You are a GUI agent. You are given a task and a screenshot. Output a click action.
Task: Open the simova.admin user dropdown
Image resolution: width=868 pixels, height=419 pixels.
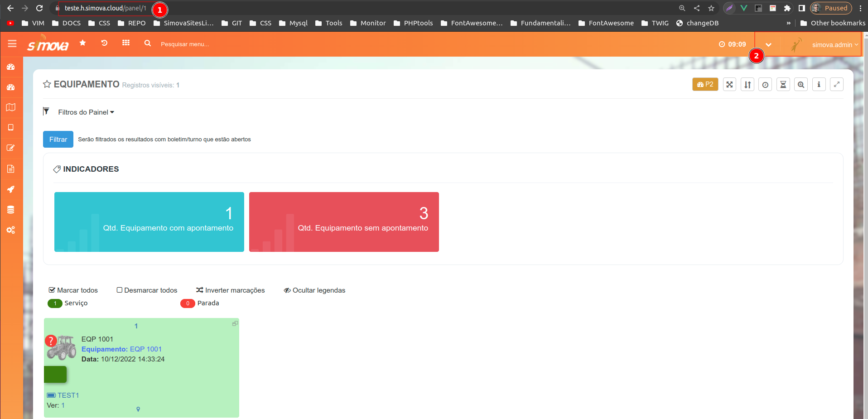[x=834, y=45]
